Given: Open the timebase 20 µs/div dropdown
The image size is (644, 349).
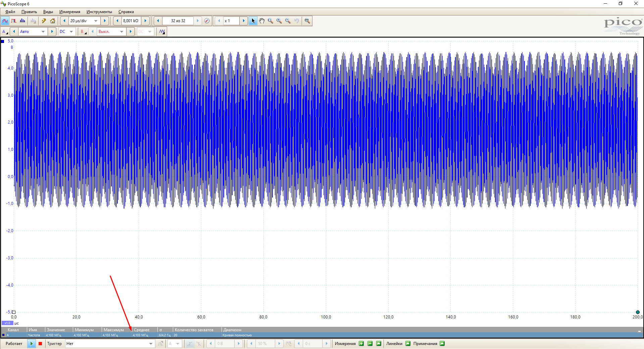Looking at the screenshot, I should (96, 21).
